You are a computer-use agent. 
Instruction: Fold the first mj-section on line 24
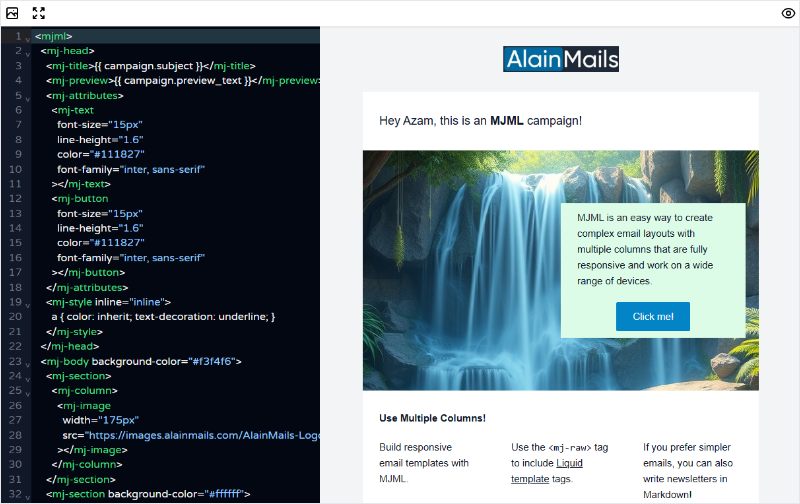pyautogui.click(x=28, y=377)
